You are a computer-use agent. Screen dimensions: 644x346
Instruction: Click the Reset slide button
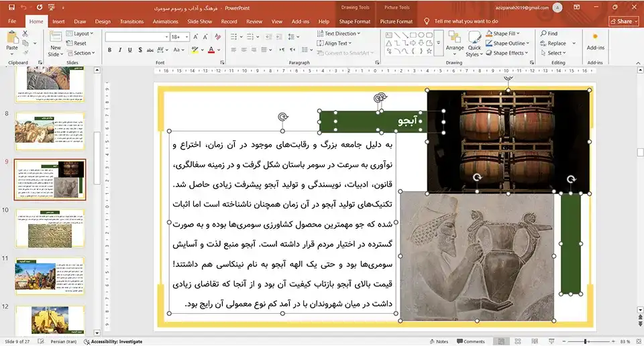coord(76,43)
